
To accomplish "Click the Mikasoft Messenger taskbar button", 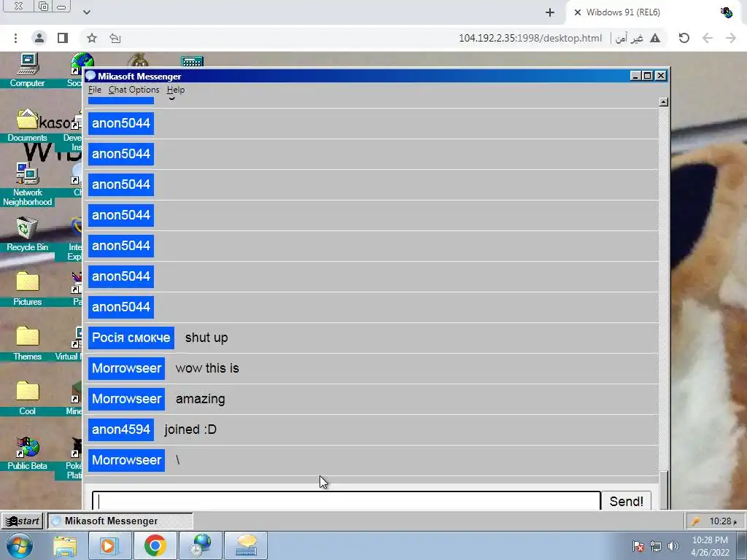I will click(x=120, y=521).
